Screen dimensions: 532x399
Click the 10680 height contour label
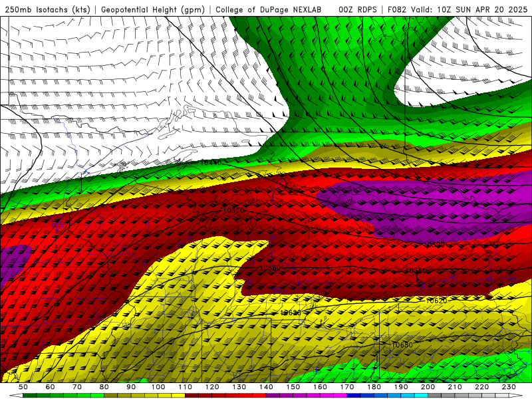pos(402,344)
